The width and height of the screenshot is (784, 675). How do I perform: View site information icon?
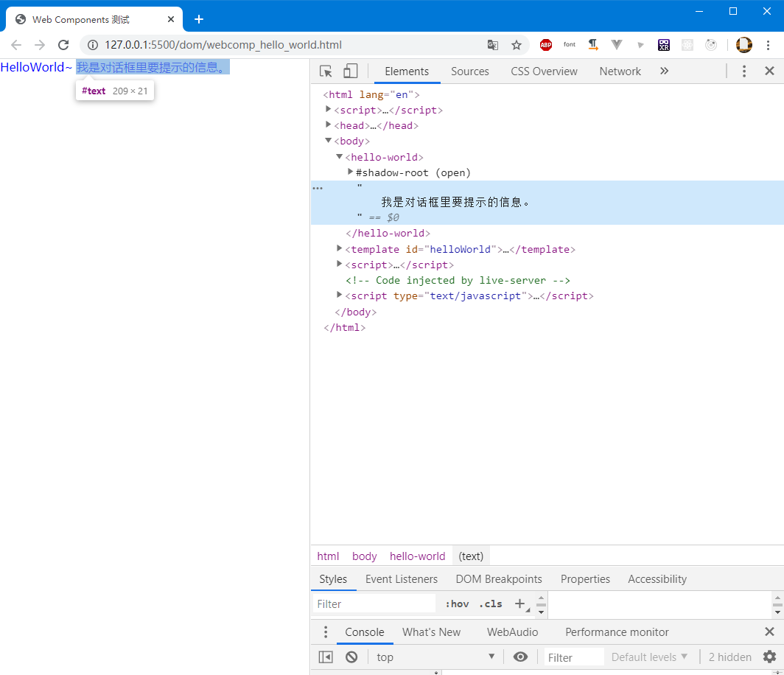(x=93, y=45)
